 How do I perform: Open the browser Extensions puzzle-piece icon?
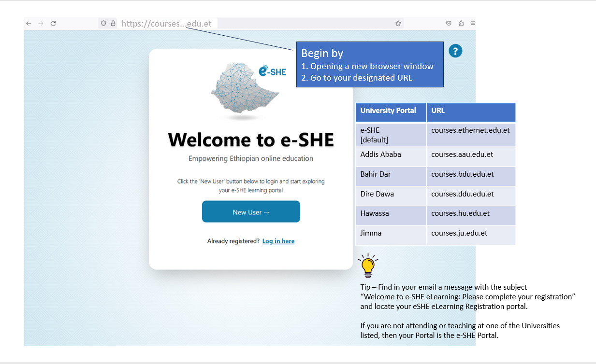pos(461,23)
